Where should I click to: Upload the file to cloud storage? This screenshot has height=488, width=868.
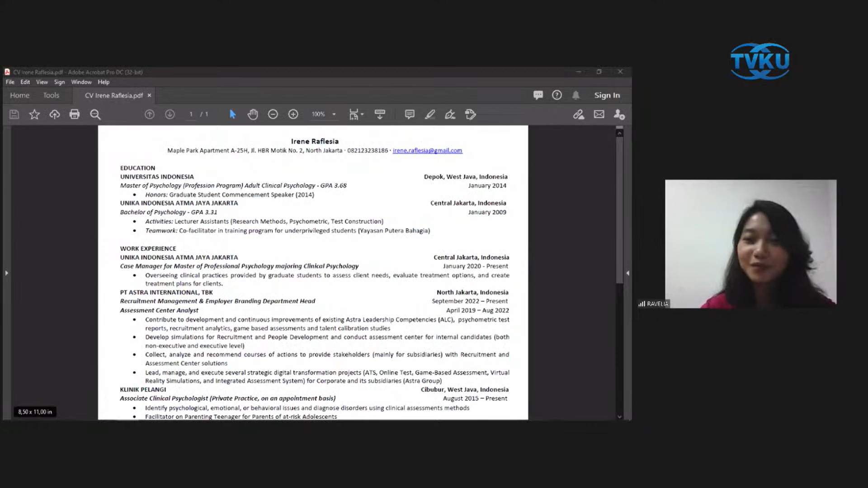click(x=55, y=114)
